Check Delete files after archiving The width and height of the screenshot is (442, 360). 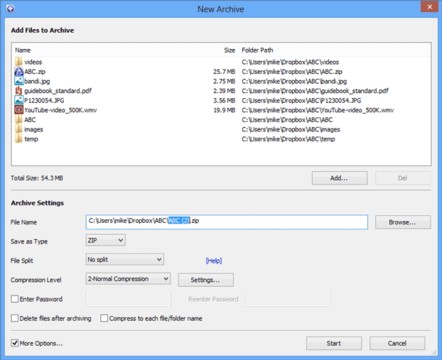point(15,318)
